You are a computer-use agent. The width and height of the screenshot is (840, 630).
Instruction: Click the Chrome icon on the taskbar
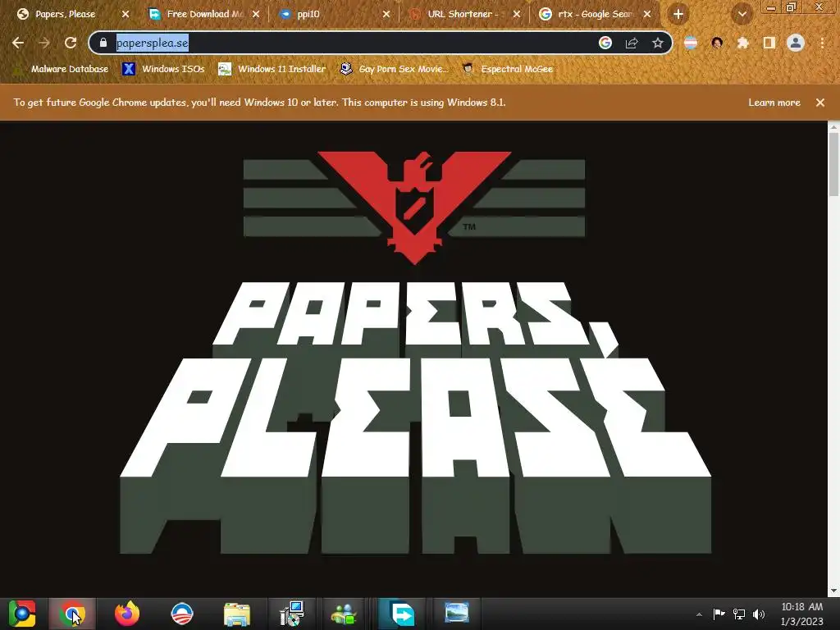[72, 614]
